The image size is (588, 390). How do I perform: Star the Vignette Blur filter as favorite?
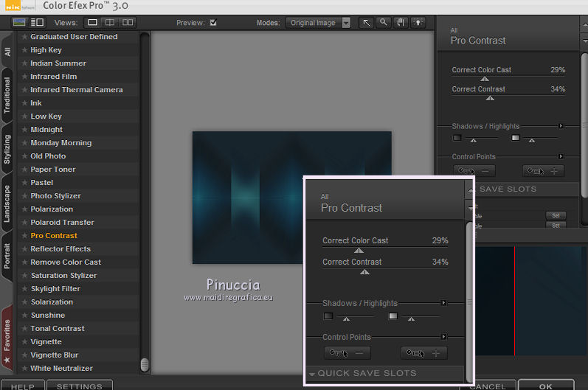[24, 355]
